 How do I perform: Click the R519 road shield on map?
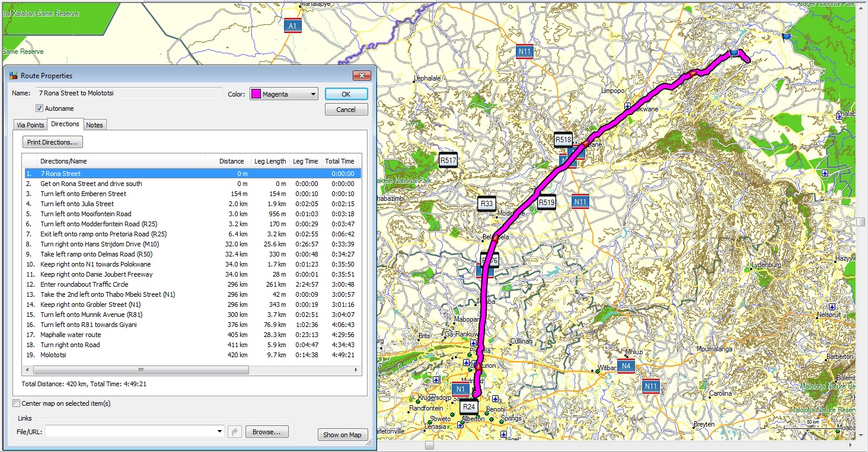(546, 202)
